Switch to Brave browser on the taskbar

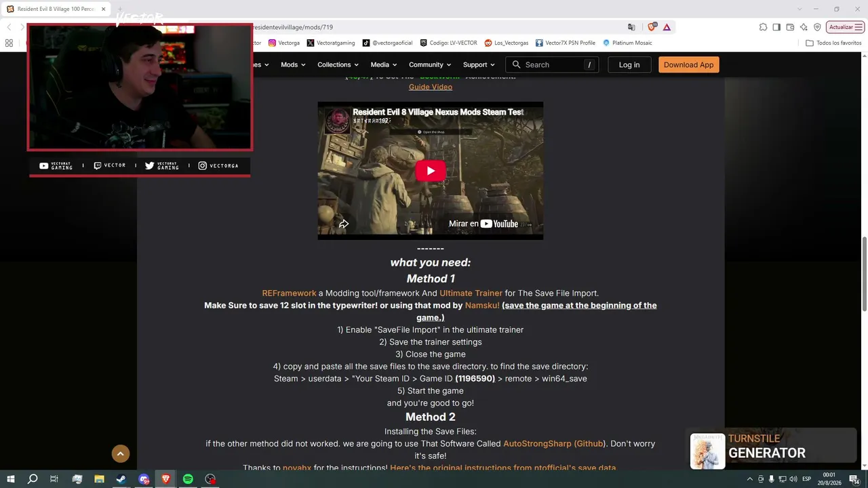coord(165,479)
